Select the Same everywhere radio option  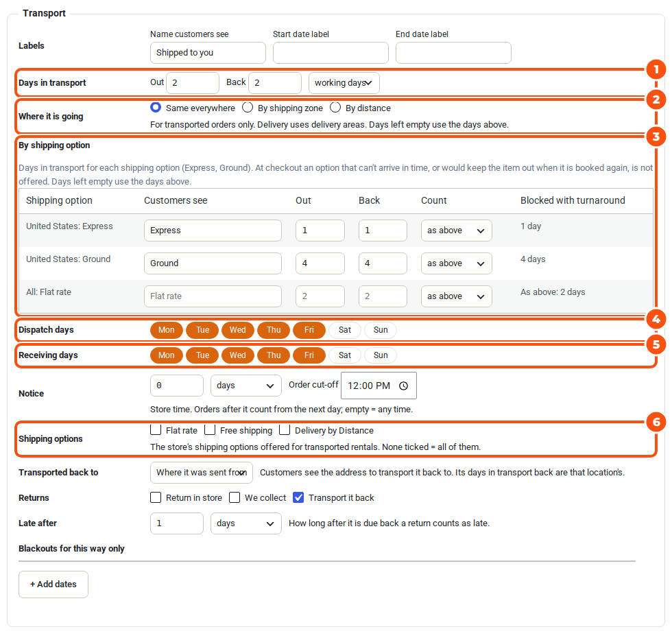[x=156, y=107]
